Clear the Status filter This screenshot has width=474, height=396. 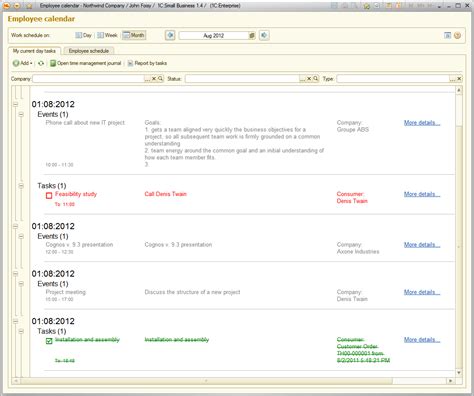[309, 79]
